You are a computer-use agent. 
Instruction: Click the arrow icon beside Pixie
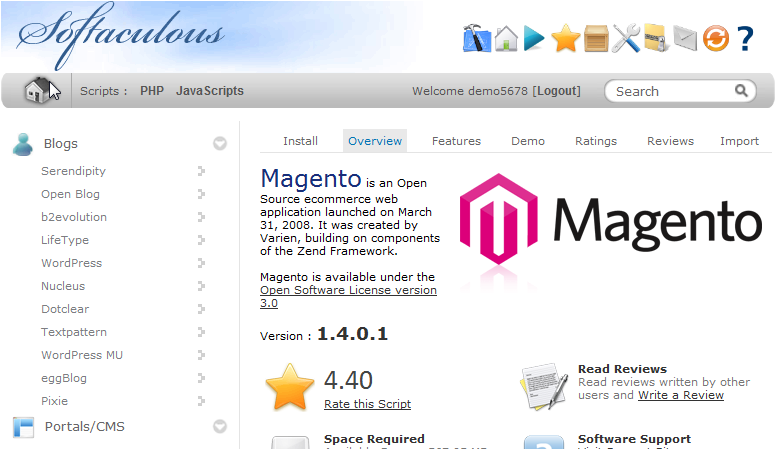[201, 401]
